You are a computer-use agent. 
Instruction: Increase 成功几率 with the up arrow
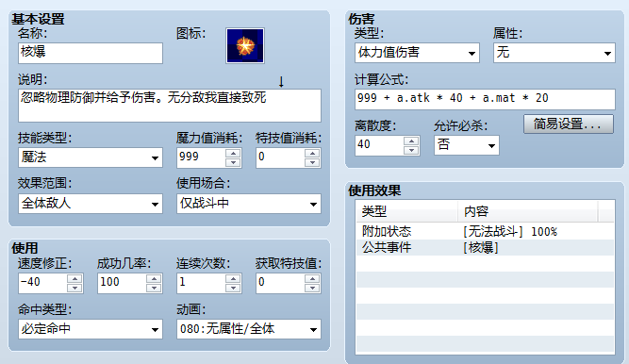(x=154, y=278)
